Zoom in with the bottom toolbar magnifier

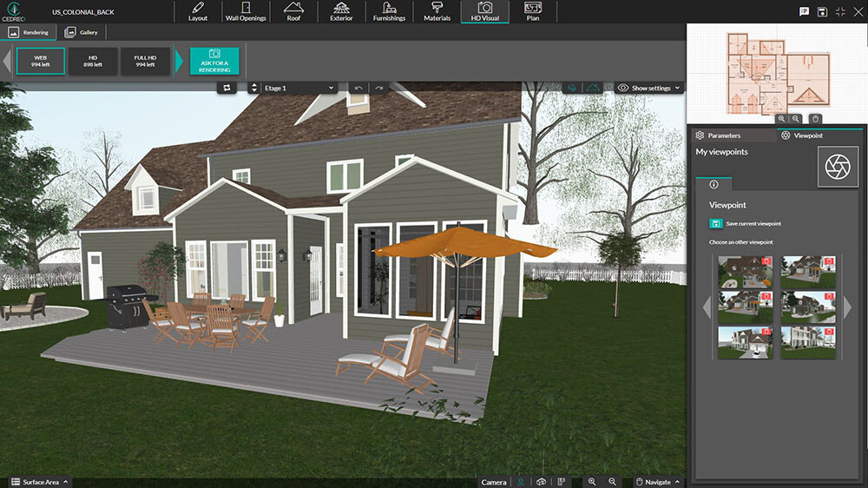coord(592,481)
